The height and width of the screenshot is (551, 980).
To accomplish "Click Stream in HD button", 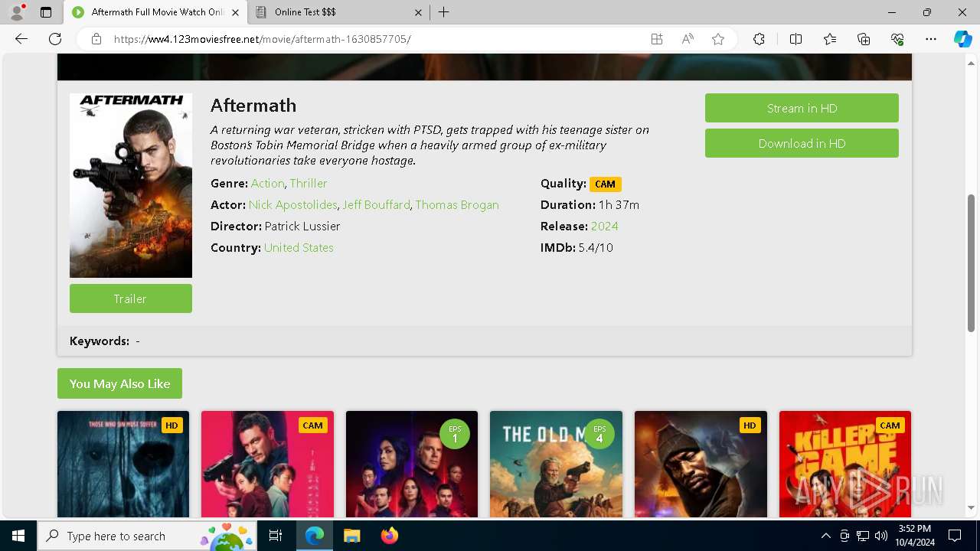I will 802,108.
